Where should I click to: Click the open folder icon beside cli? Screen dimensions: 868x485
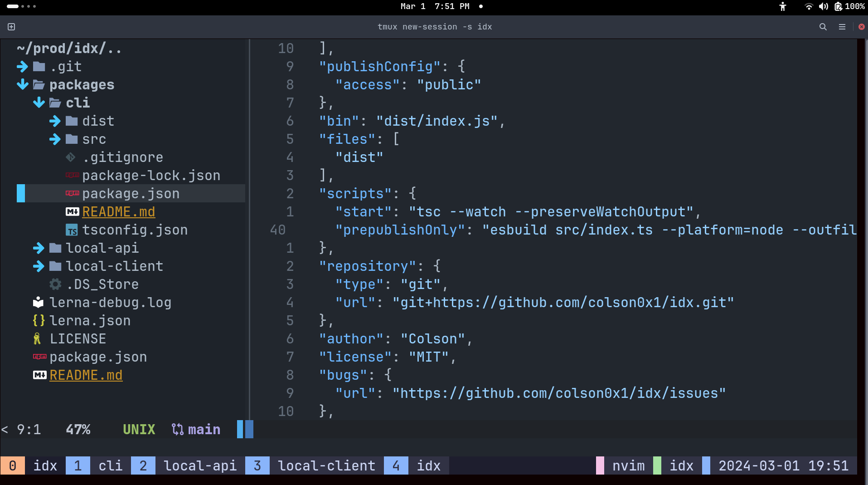pos(55,103)
